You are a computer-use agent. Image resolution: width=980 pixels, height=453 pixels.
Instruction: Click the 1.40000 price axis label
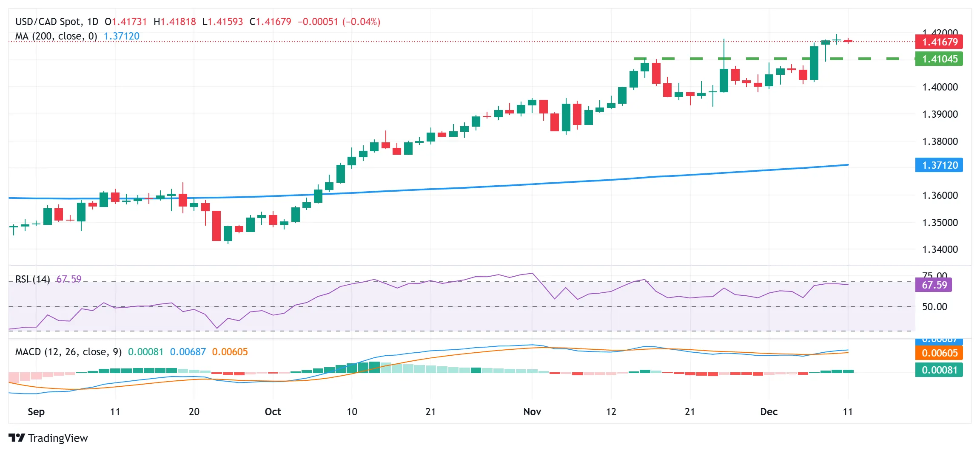click(940, 87)
